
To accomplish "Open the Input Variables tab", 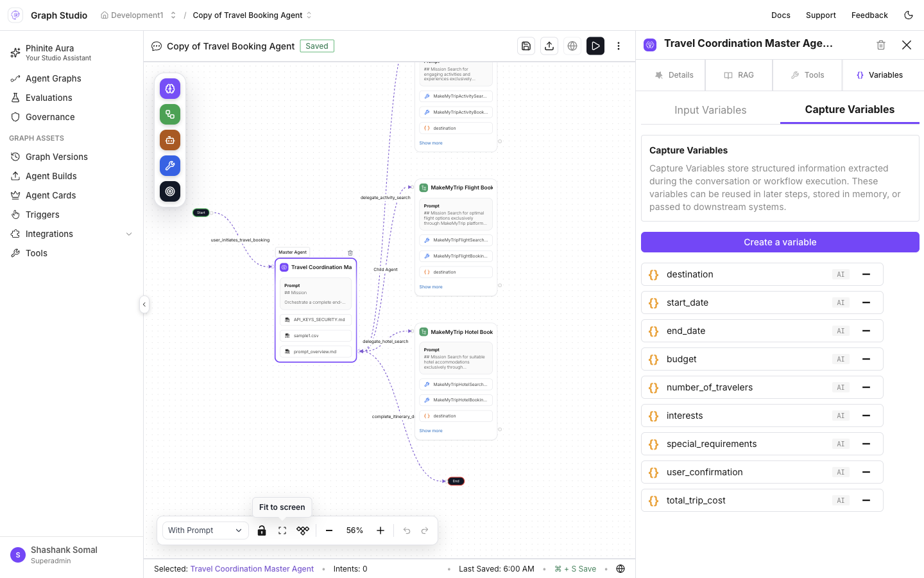I will pyautogui.click(x=710, y=110).
